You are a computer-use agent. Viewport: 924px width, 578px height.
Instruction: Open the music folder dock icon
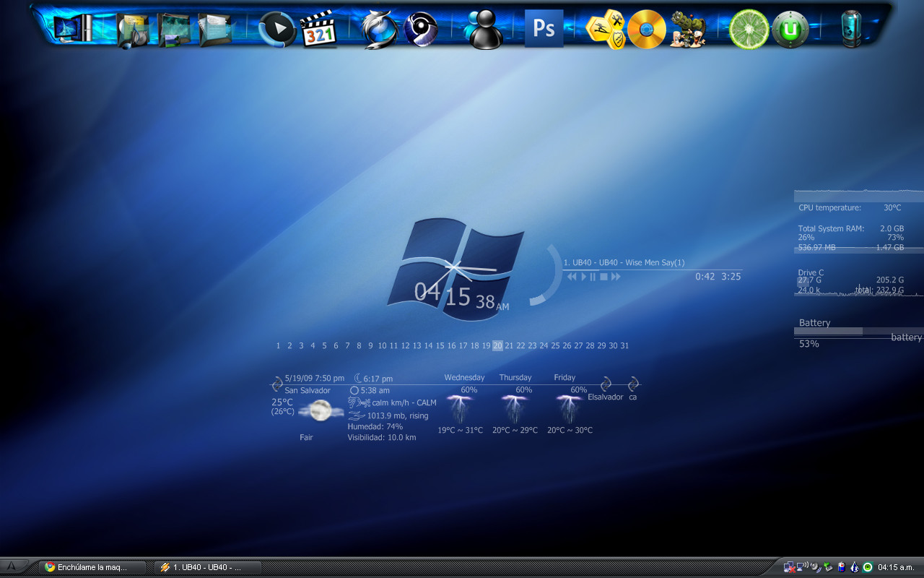coord(133,30)
